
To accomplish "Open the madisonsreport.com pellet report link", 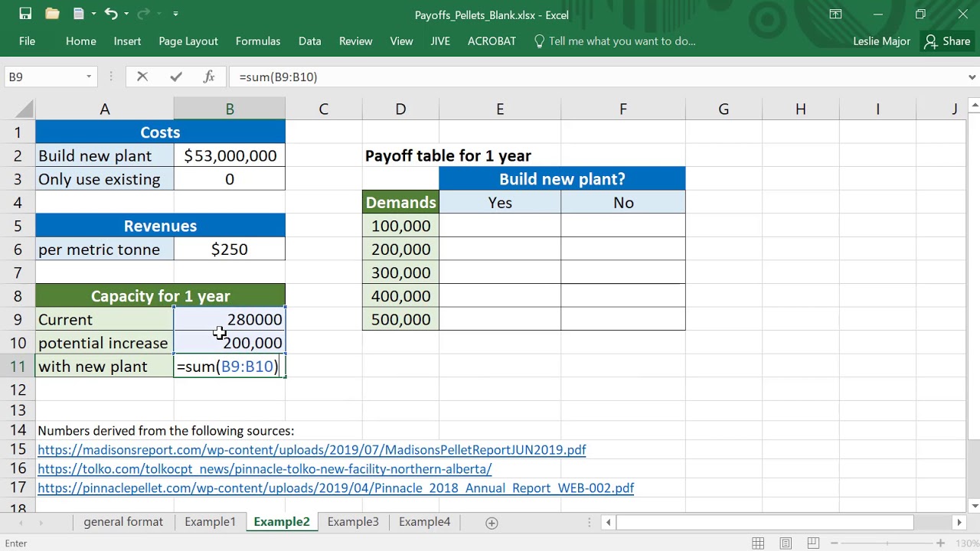I will [312, 450].
